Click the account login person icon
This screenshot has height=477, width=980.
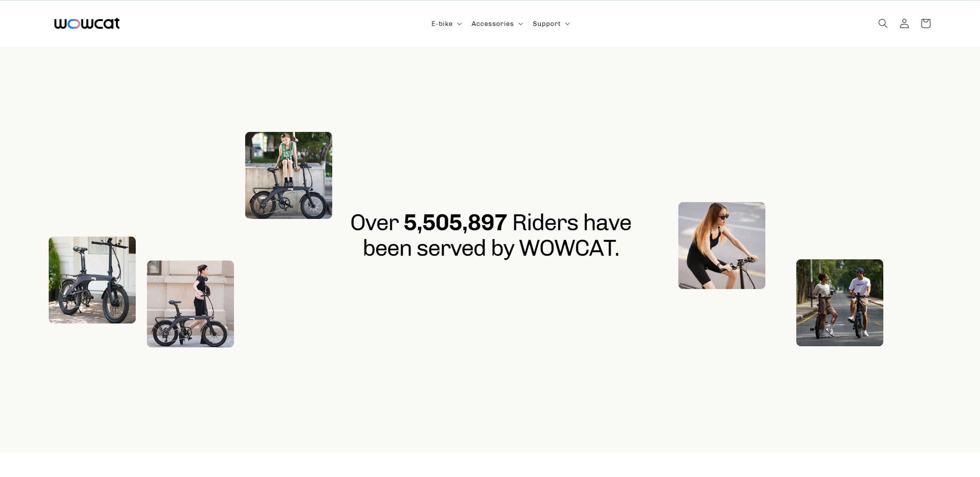(904, 24)
